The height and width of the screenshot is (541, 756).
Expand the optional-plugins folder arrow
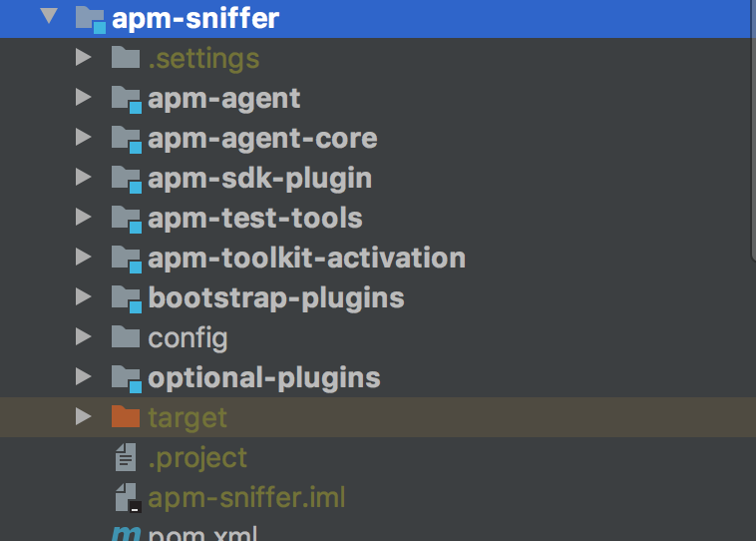84,377
